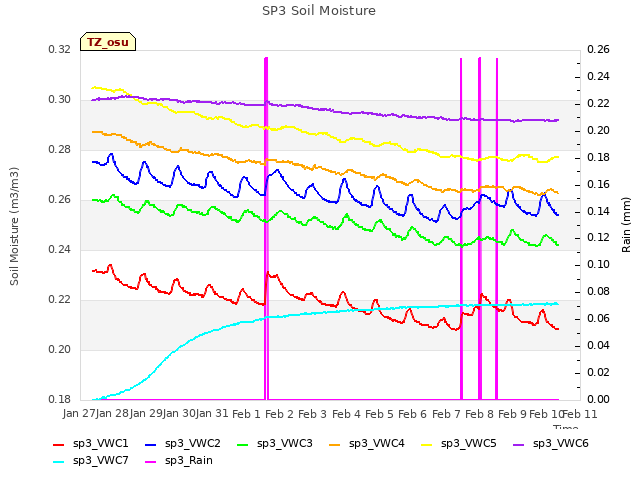The height and width of the screenshot is (480, 640).
Task: Click the 0.20 left axis value
Action: coord(60,349)
